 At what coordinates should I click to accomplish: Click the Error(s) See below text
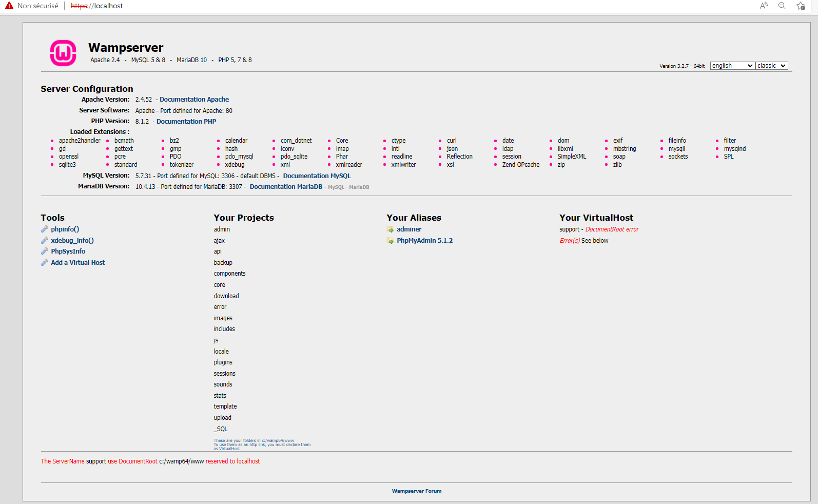tap(584, 241)
